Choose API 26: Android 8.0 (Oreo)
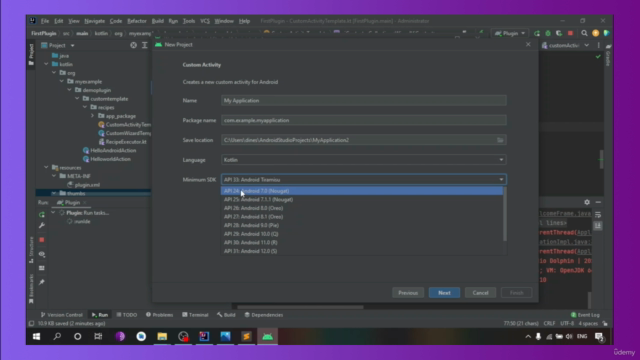 (362, 208)
